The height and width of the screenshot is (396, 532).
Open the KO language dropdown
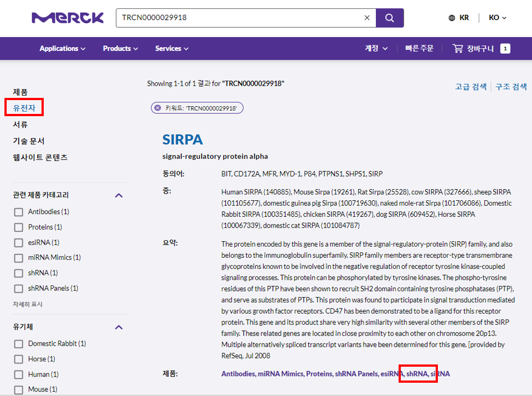[x=497, y=18]
